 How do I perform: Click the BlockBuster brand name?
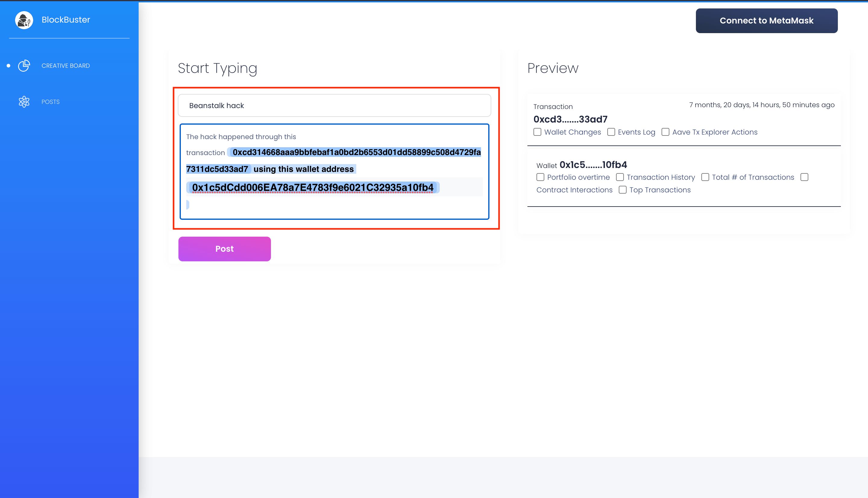tap(66, 20)
